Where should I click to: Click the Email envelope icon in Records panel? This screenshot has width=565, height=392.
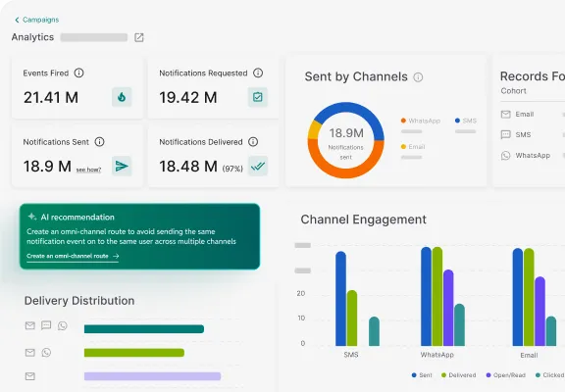pos(506,115)
